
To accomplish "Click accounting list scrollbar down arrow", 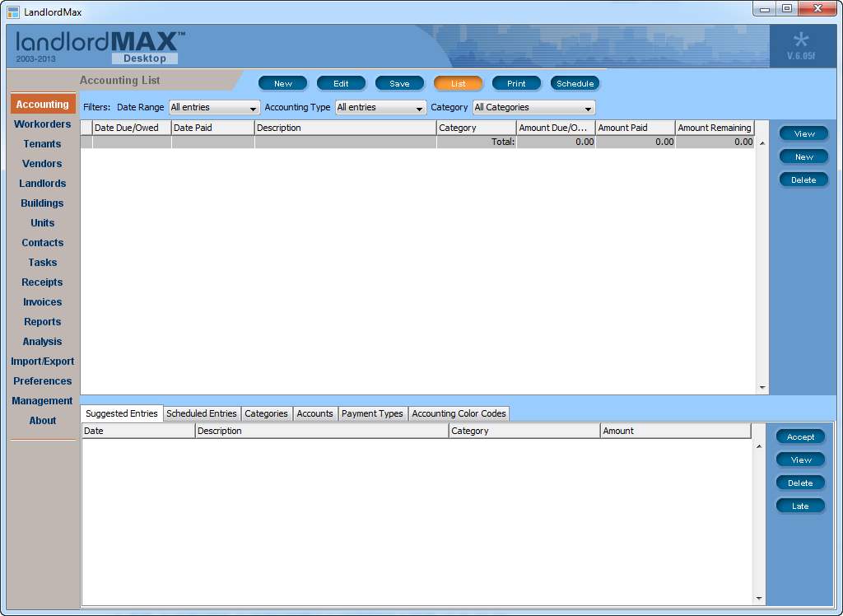I will pos(762,387).
